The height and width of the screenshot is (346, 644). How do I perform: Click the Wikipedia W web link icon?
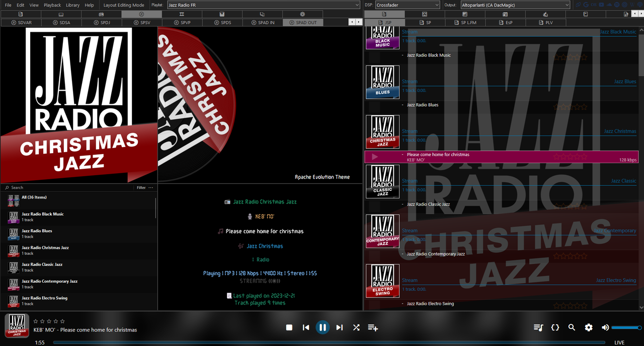point(632,5)
